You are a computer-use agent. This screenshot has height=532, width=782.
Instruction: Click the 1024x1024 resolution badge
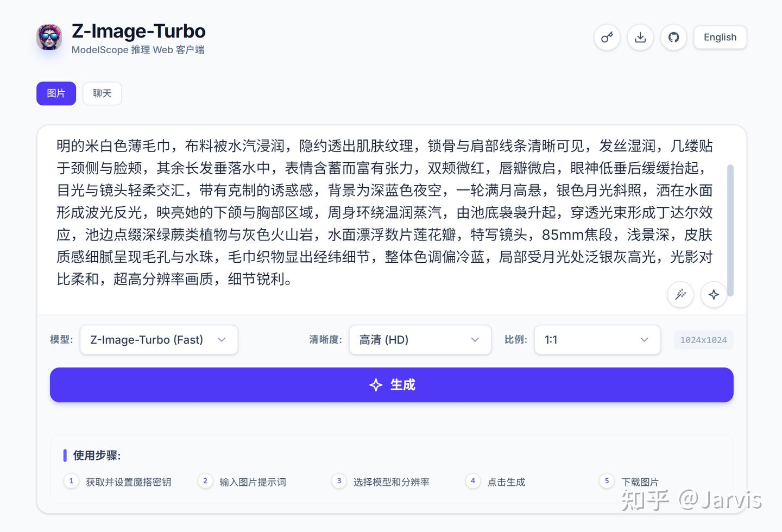point(703,340)
